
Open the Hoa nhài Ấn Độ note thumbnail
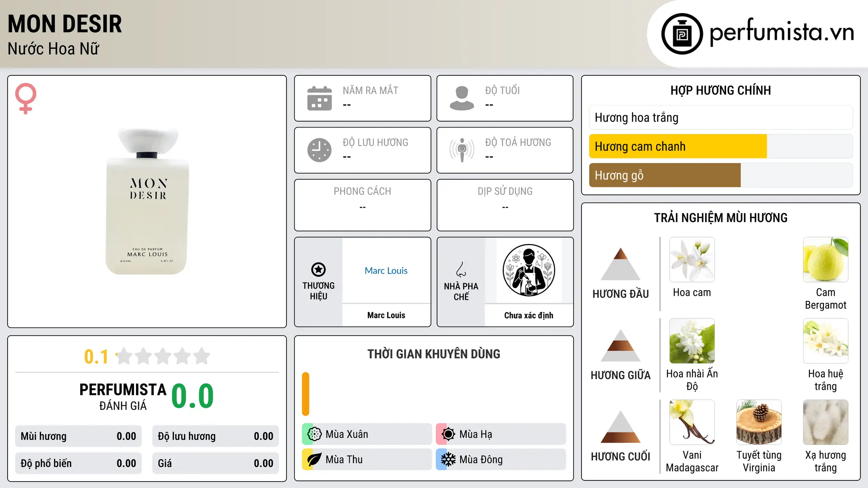(692, 341)
